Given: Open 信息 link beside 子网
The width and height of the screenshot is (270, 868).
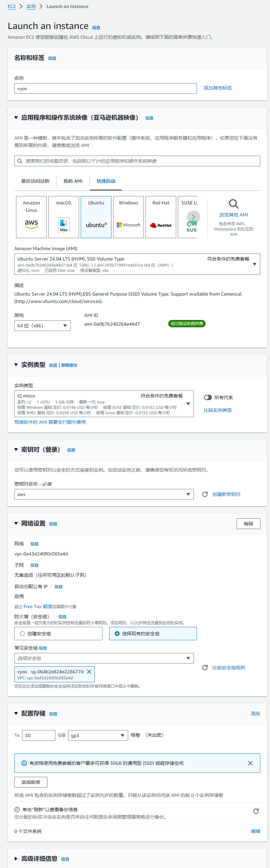Looking at the screenshot, I should pyautogui.click(x=34, y=565).
